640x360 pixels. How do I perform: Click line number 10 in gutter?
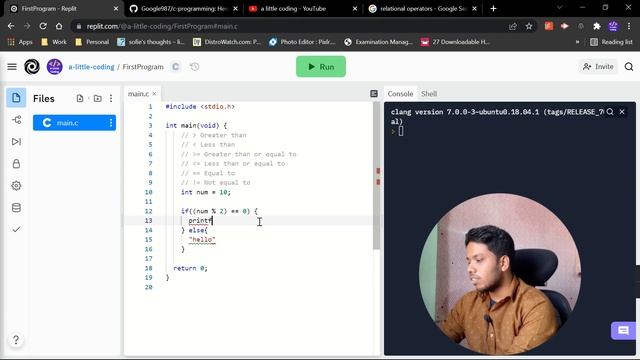click(x=149, y=192)
